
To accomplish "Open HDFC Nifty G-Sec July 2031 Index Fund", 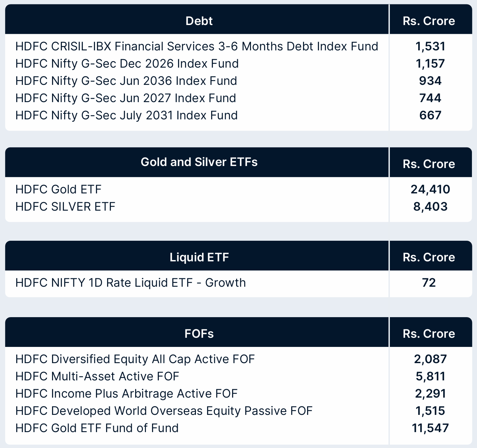I will click(127, 115).
